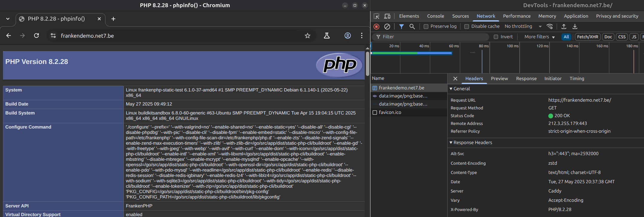The image size is (644, 217).
Task: Open the More filters dropdown
Action: pos(540,37)
